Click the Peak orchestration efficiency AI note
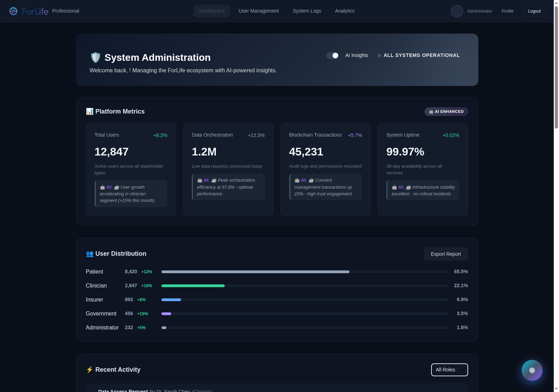This screenshot has width=559, height=392. click(x=228, y=187)
